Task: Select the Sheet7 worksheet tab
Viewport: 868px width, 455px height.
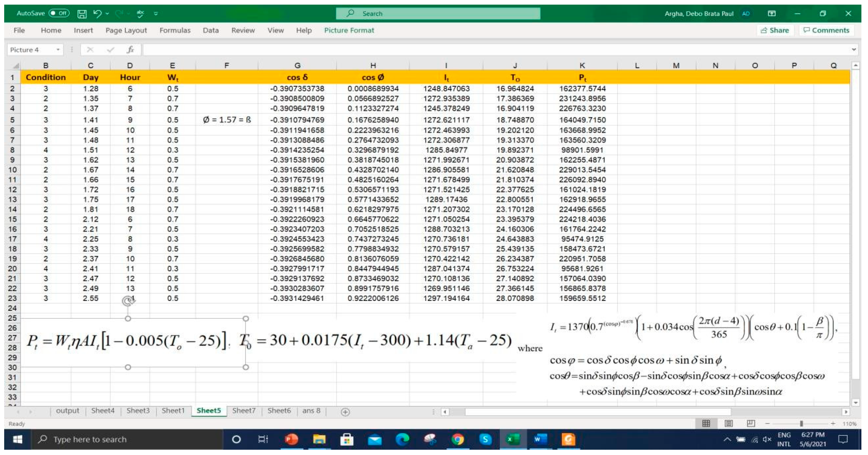Action: (x=244, y=411)
